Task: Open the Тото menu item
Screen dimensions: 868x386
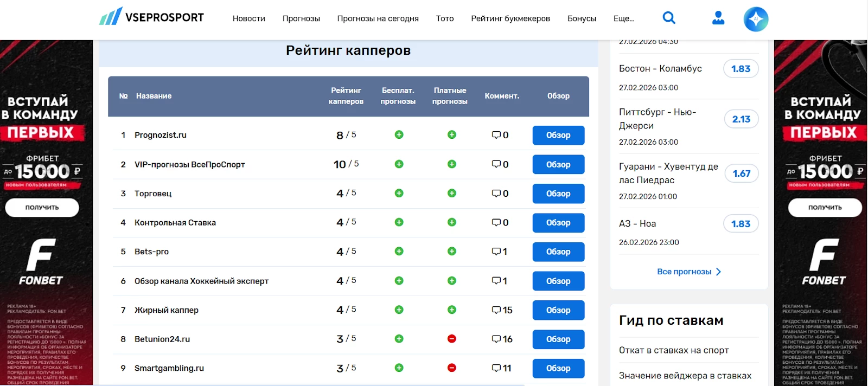Action: point(445,18)
